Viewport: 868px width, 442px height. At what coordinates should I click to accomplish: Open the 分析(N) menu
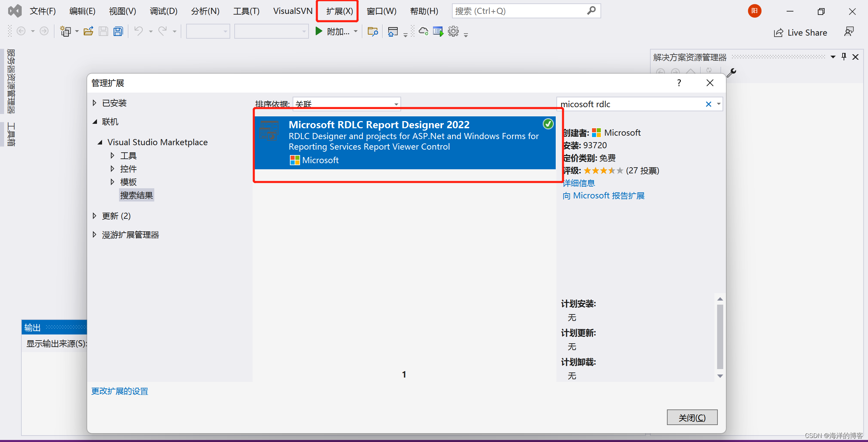click(x=205, y=11)
